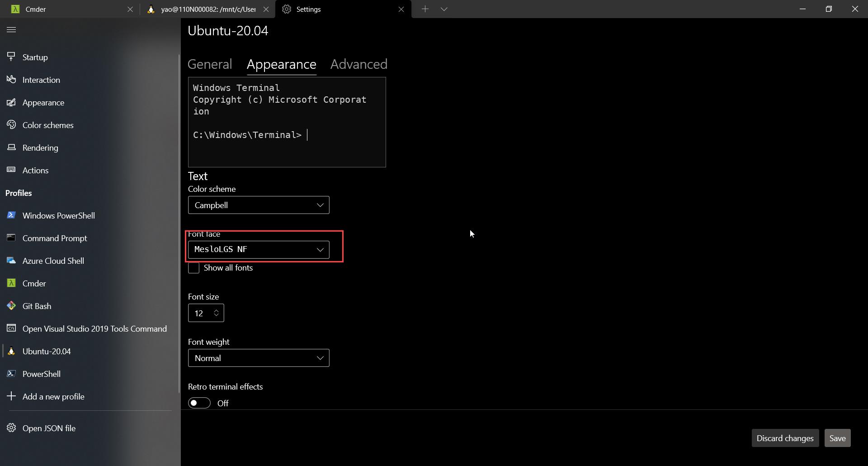
Task: Switch to the Advanced tab
Action: 359,64
